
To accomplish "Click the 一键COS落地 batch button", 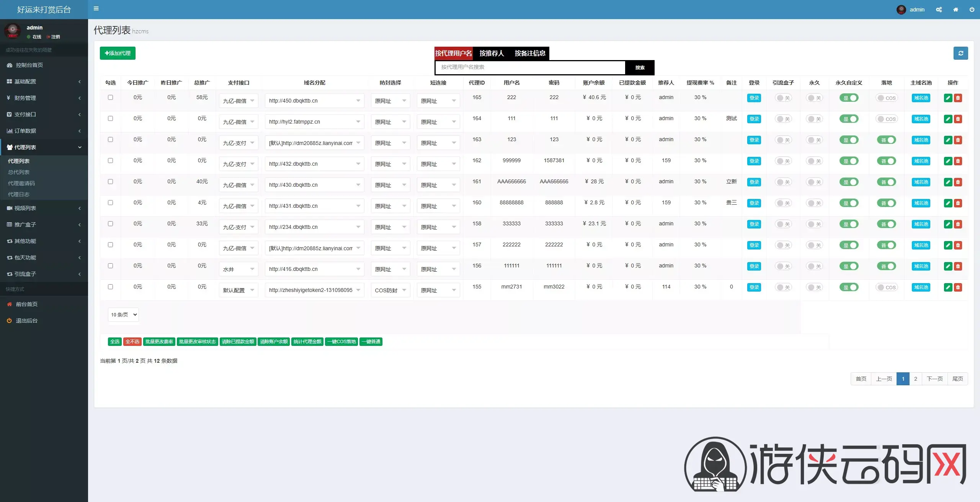I will tap(341, 342).
